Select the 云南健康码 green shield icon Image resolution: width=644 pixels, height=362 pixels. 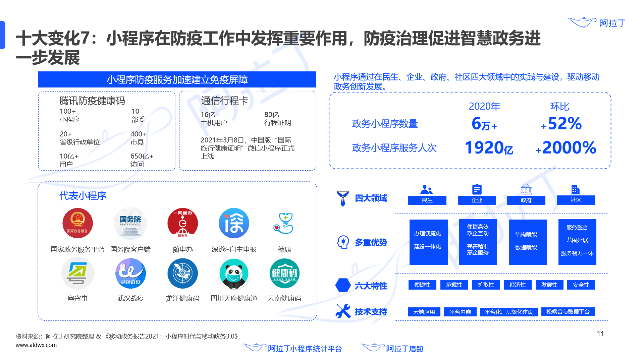tap(284, 274)
